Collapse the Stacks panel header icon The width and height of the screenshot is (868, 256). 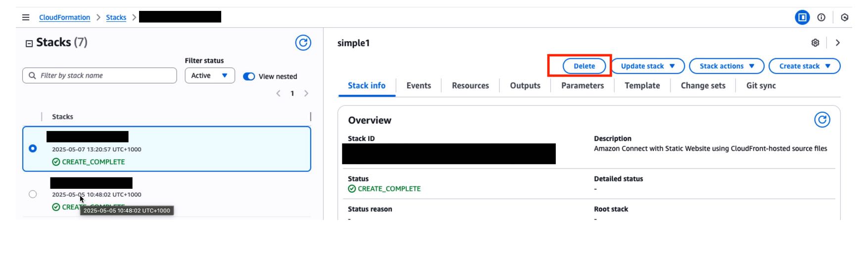pos(29,43)
